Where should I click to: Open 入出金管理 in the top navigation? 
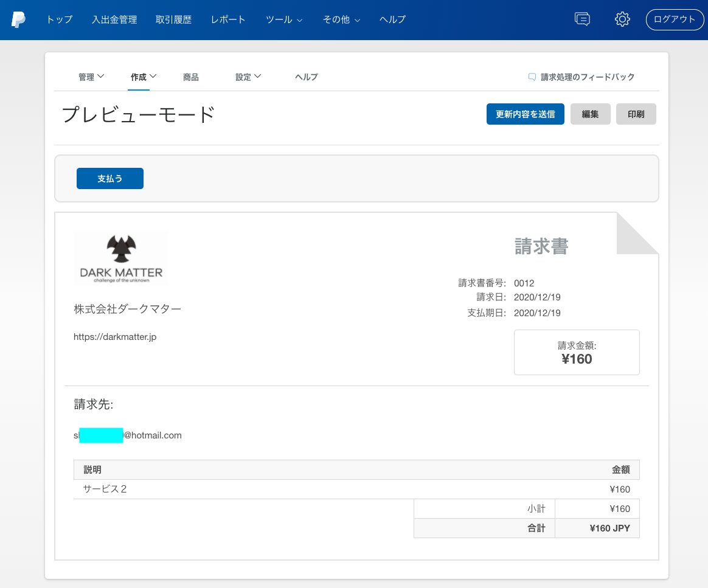tap(114, 19)
